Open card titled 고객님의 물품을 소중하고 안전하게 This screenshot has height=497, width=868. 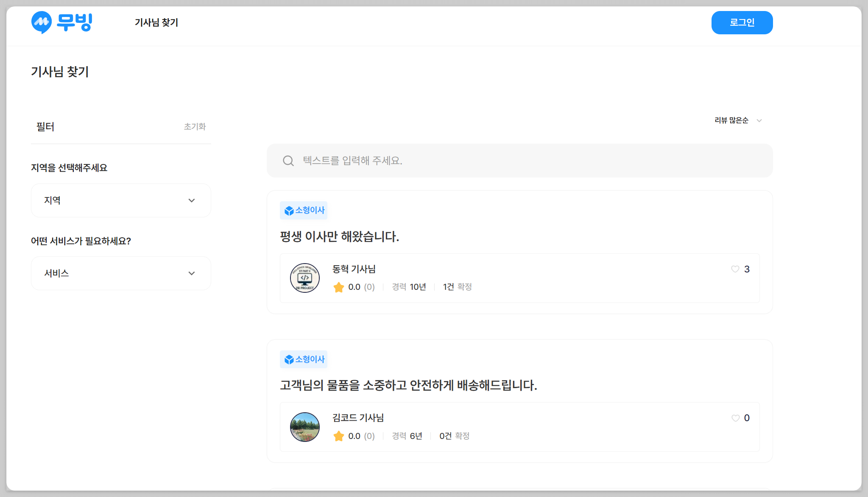click(x=408, y=385)
